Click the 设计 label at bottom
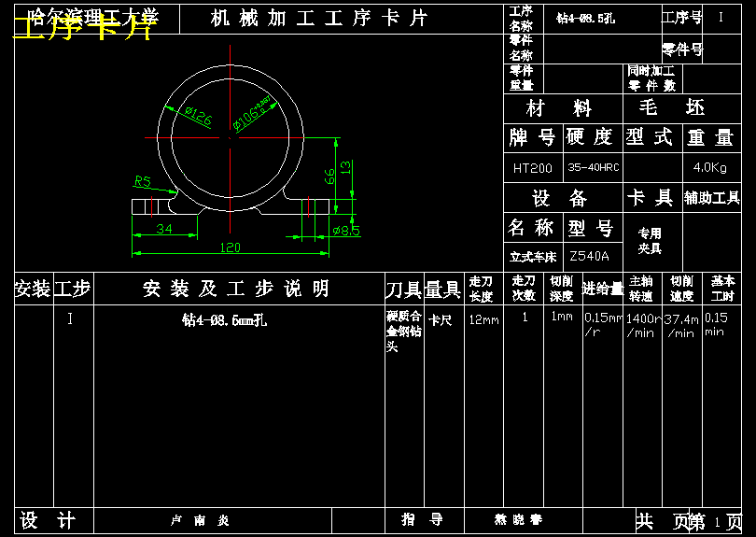 tap(48, 521)
